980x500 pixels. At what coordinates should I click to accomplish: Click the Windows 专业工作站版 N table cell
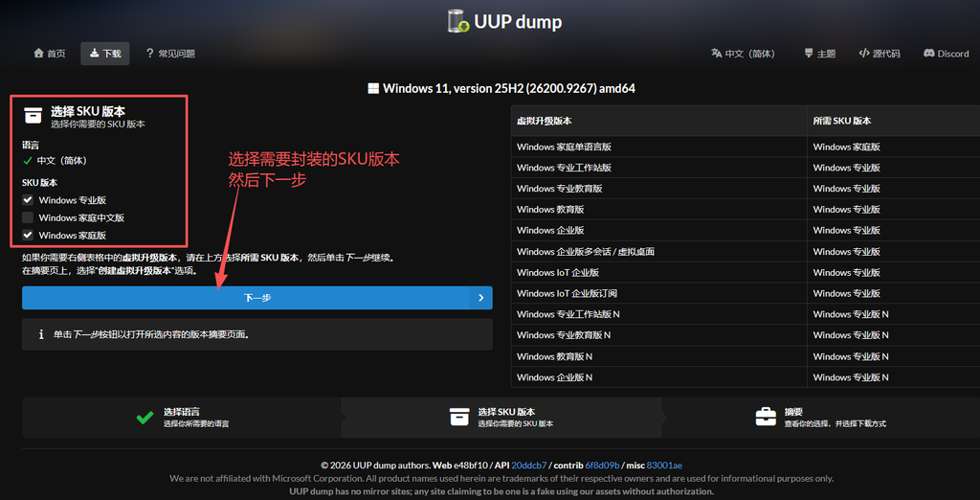pyautogui.click(x=658, y=314)
